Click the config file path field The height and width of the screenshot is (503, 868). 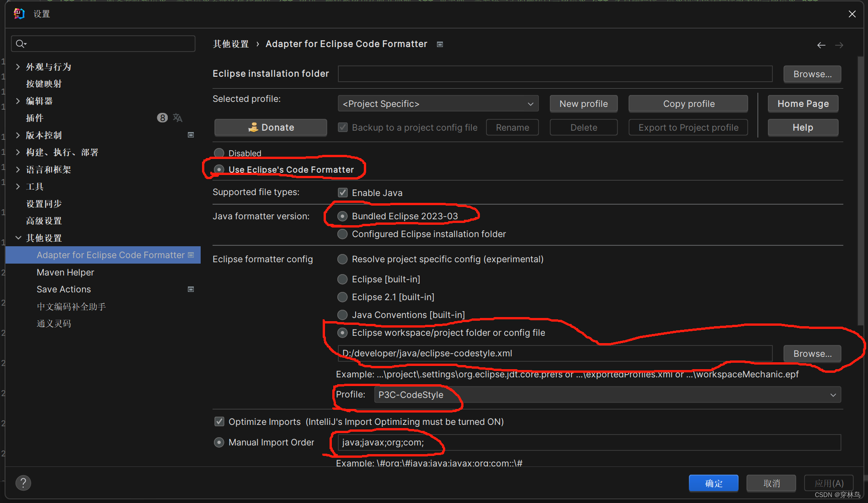(x=555, y=354)
